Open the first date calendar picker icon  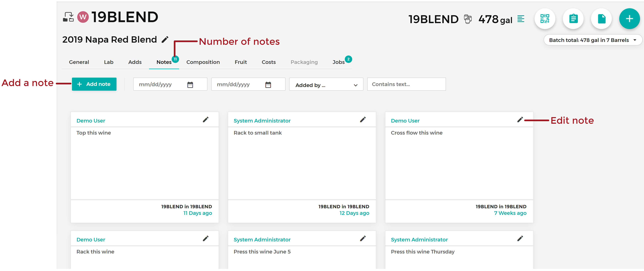(190, 85)
